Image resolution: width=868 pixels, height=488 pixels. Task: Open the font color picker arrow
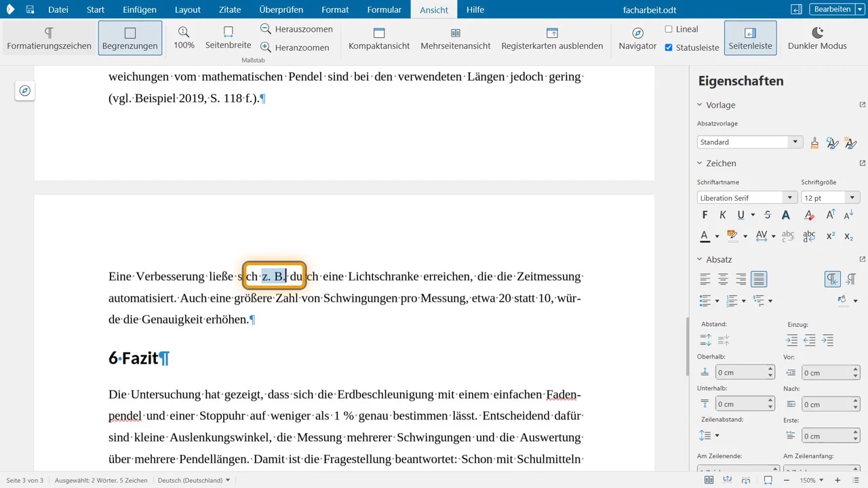tap(717, 237)
